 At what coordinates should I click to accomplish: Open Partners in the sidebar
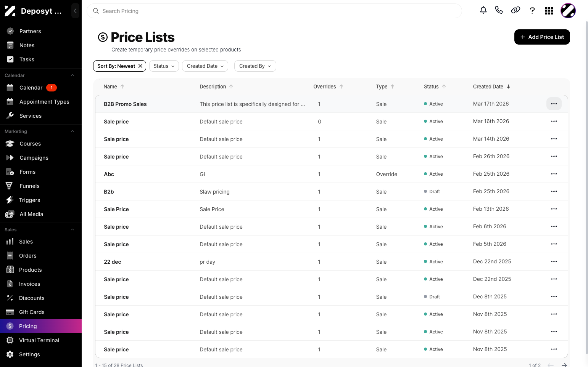(x=41, y=31)
